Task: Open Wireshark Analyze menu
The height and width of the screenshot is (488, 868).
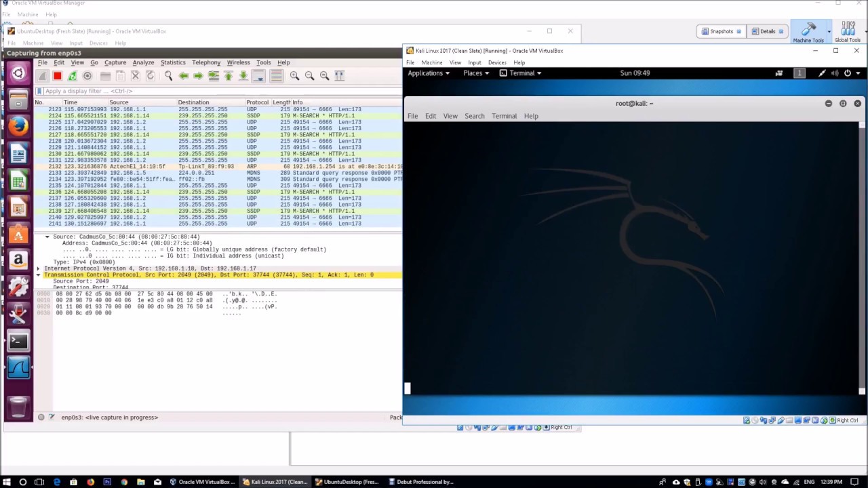Action: (143, 62)
